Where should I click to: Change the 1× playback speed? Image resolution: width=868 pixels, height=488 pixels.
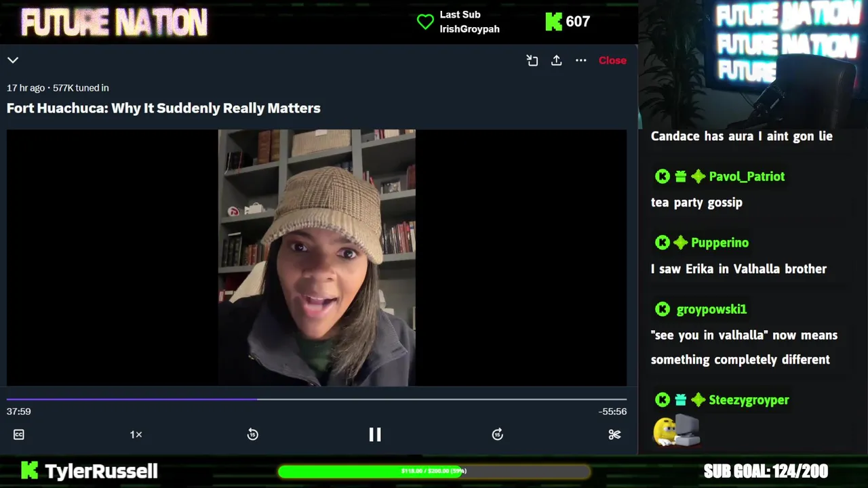click(136, 434)
